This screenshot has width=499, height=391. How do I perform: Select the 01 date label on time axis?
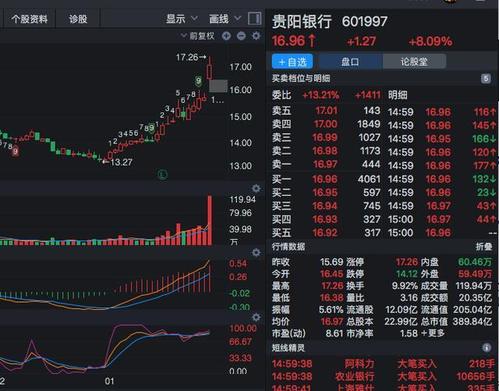[109, 381]
